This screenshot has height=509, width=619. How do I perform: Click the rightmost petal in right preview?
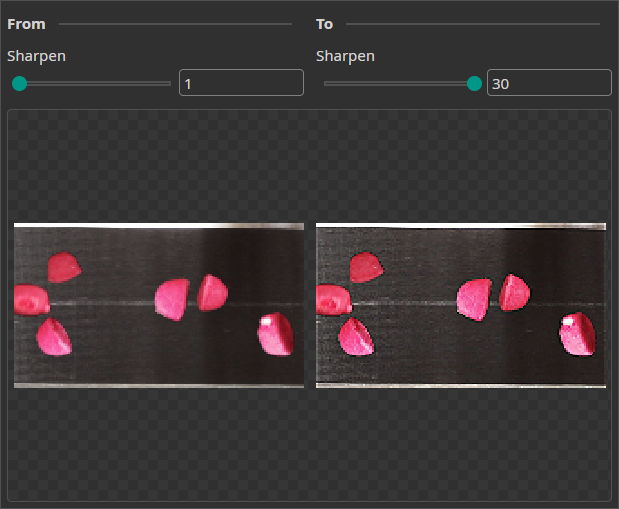(x=577, y=334)
